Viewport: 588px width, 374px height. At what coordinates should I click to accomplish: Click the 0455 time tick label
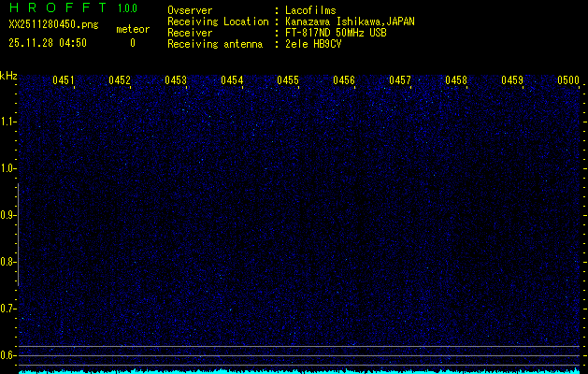coord(288,80)
